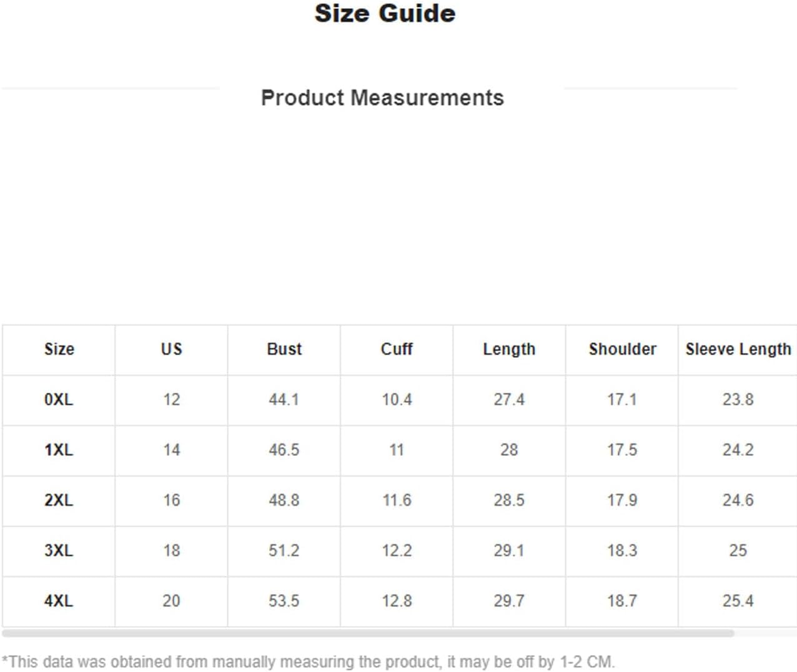Select the Length column header

[x=509, y=349]
